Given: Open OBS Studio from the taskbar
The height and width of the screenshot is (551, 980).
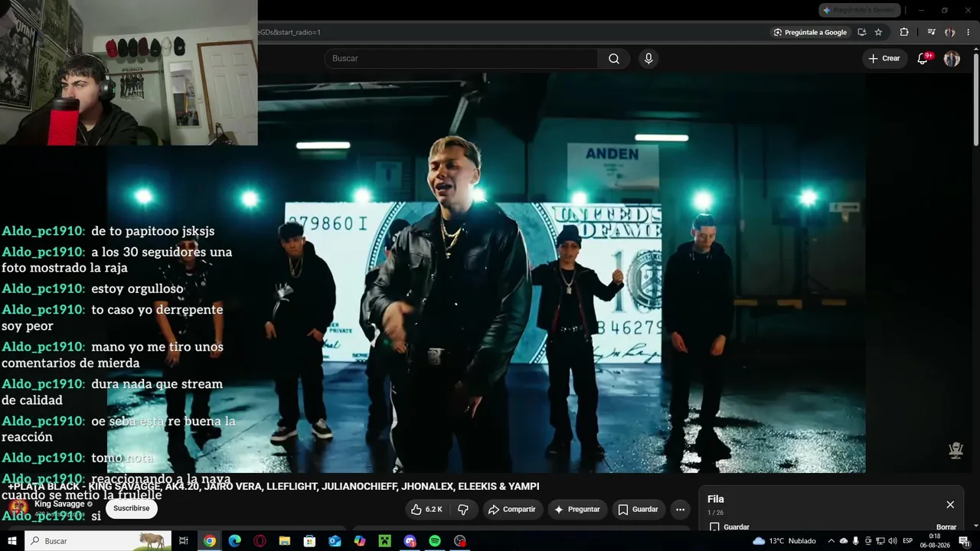Looking at the screenshot, I should [459, 541].
